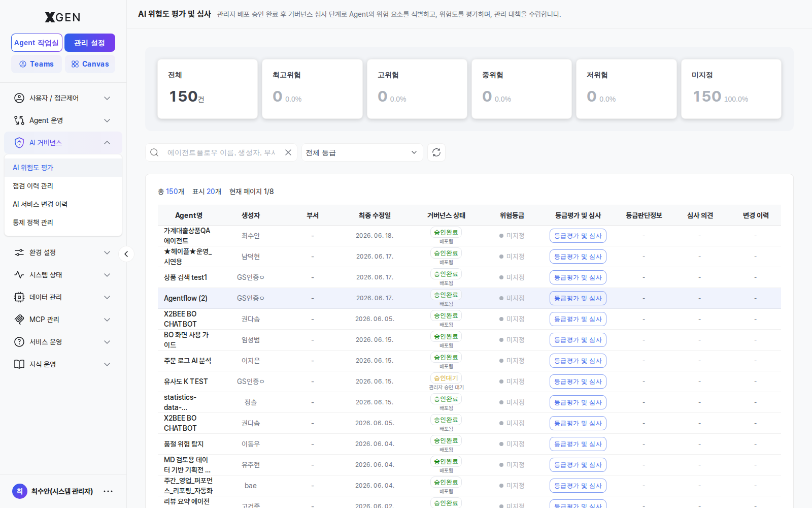This screenshot has height=508, width=812.
Task: Expand Agent 운영 section chevron
Action: 107,120
